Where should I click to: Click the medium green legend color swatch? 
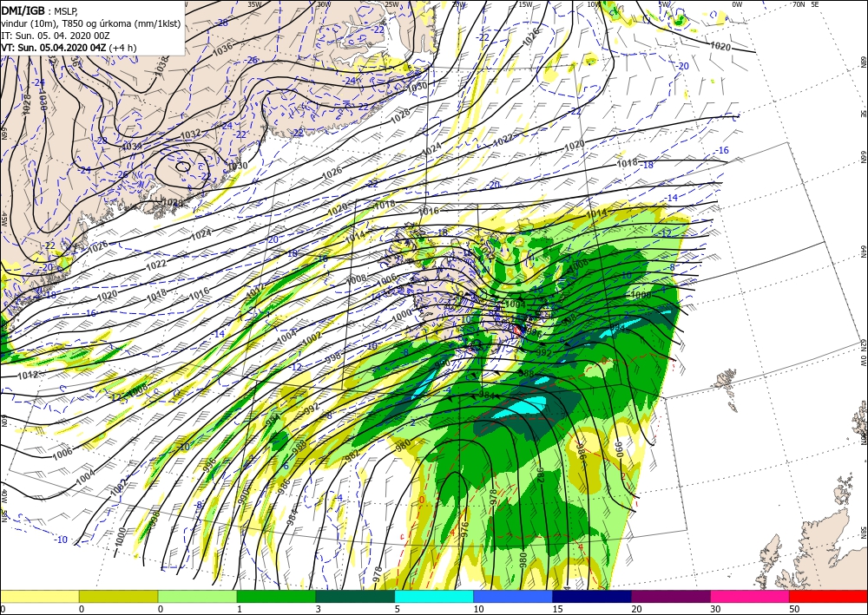click(x=276, y=596)
